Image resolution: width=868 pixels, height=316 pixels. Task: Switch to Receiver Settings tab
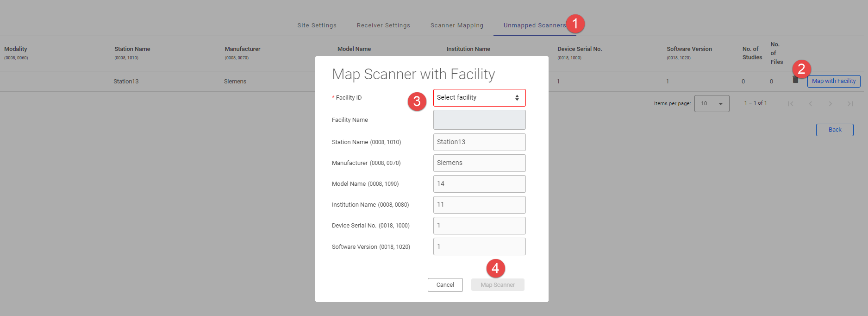click(x=383, y=25)
